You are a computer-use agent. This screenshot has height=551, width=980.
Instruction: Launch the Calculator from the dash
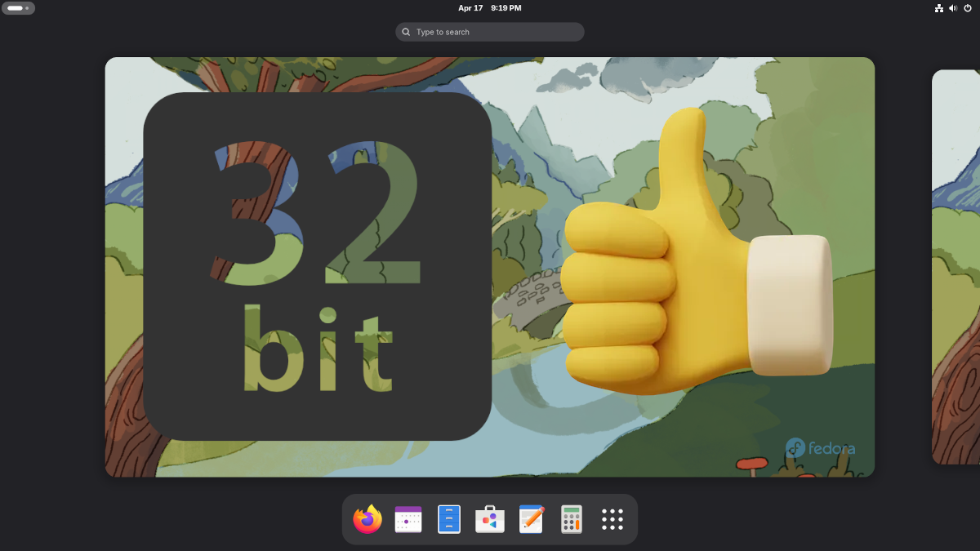coord(572,519)
